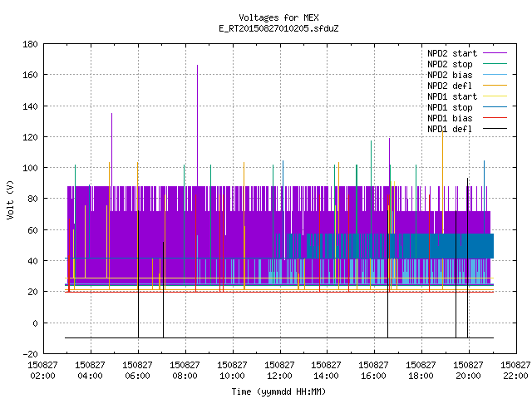This screenshot has width=532, height=399.
Task: Click the Time (yymmdd HH:MM) axis label
Action: (x=278, y=392)
